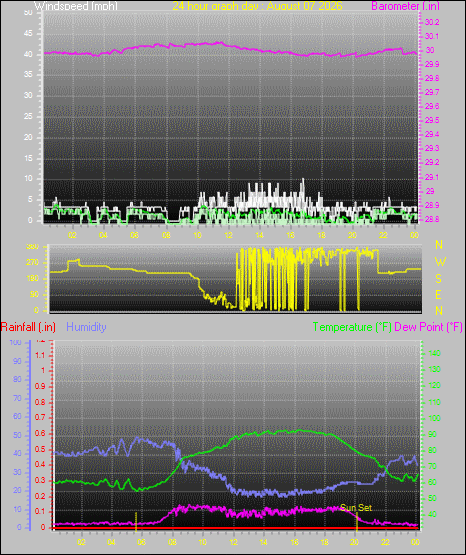Click the 29.9 barometer axis value
The image size is (466, 555).
pos(432,64)
